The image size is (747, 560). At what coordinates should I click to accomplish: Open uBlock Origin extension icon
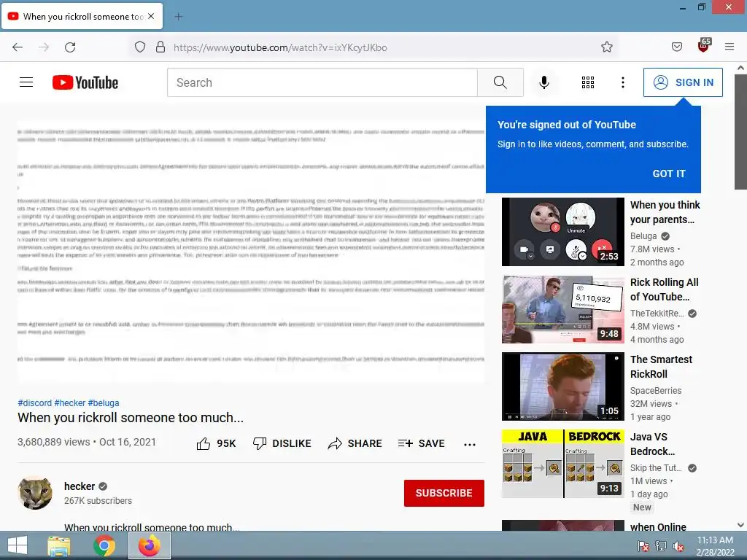[704, 46]
